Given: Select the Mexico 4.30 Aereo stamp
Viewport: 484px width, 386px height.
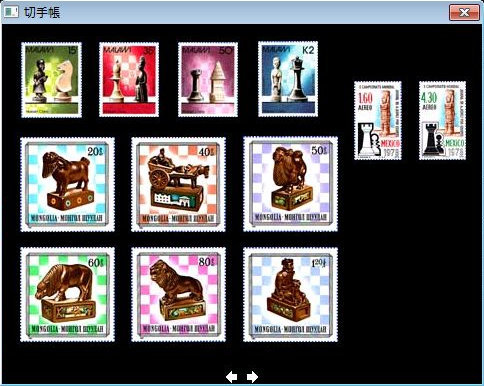Looking at the screenshot, I should tap(442, 120).
